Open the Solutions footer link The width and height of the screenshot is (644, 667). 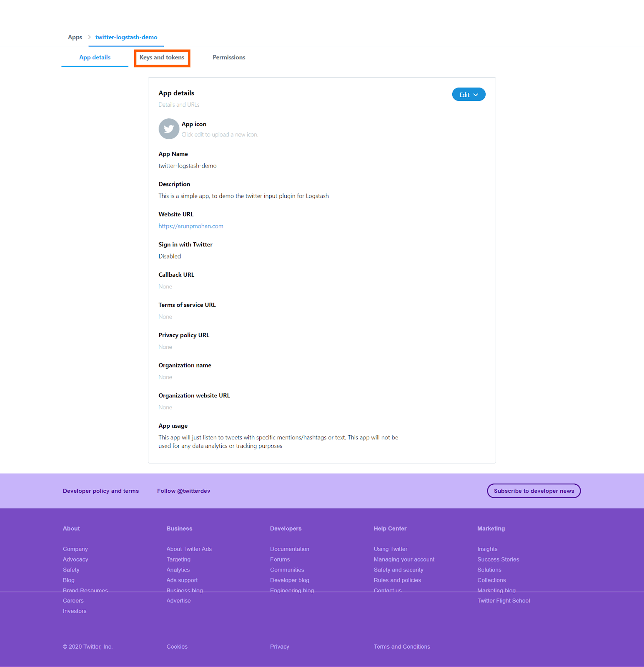(x=489, y=570)
